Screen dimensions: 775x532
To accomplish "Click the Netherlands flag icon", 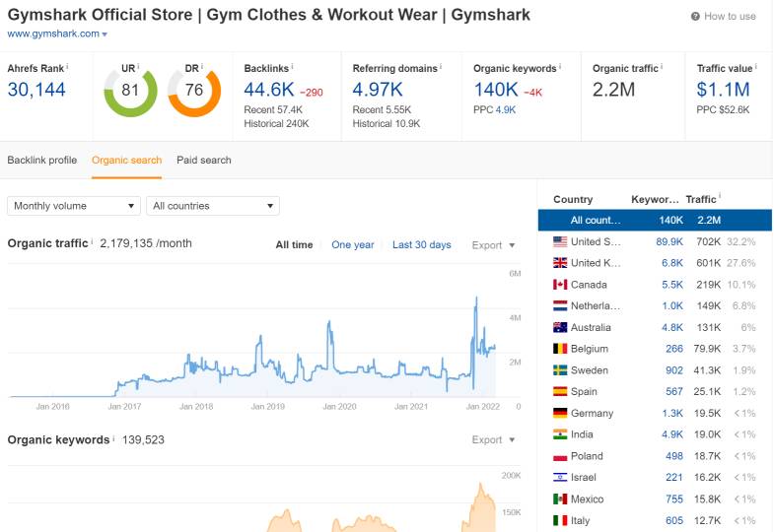I will click(x=560, y=305).
